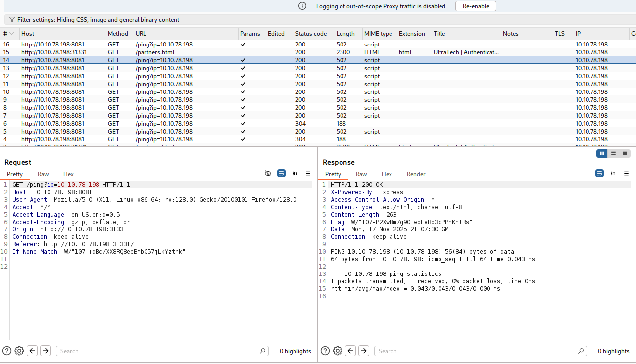Viewport: 636px width, 364px height.
Task: Switch to side-by-side layout view icon
Action: [602, 154]
